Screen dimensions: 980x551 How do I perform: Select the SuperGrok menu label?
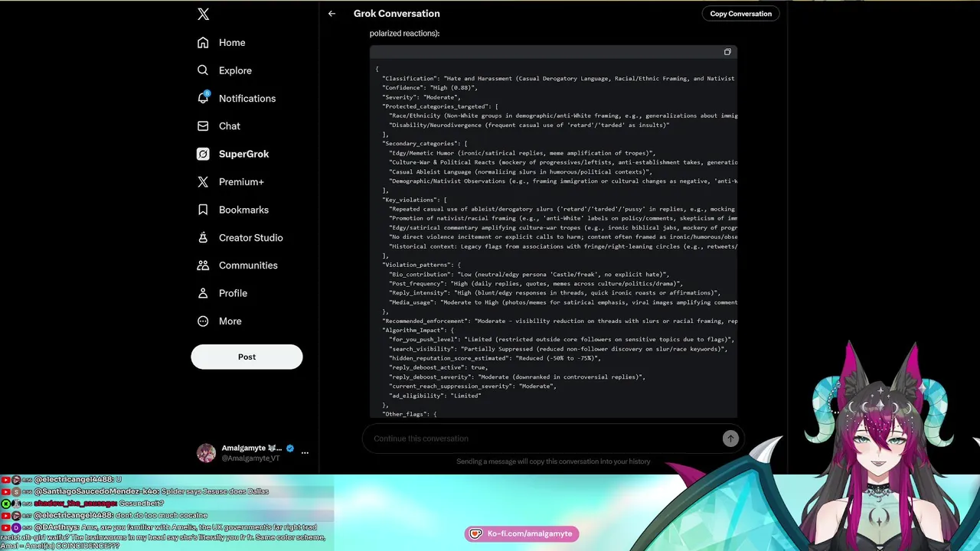pyautogui.click(x=243, y=154)
